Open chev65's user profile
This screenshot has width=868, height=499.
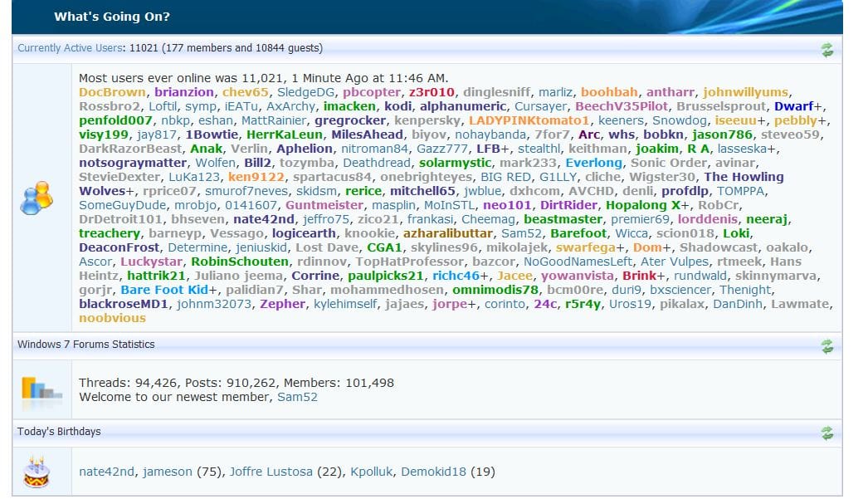coord(246,92)
